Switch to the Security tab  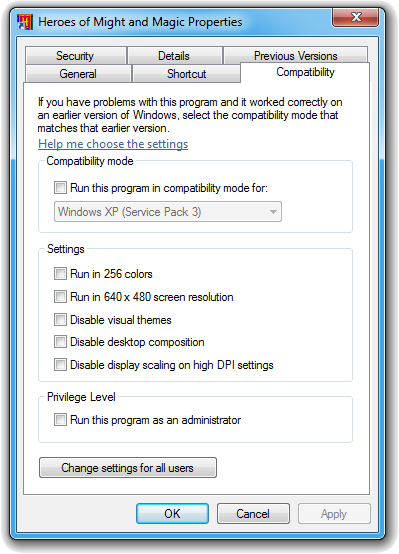coord(76,56)
